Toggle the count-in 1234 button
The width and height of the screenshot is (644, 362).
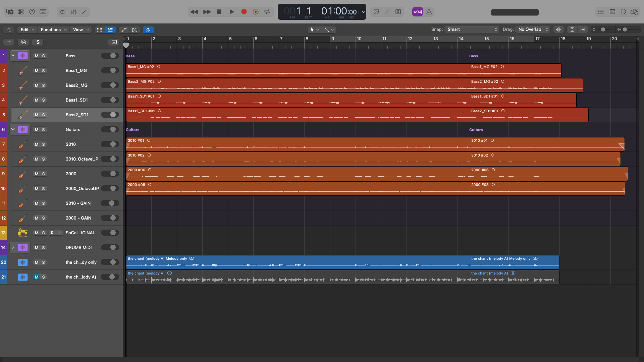pos(418,12)
